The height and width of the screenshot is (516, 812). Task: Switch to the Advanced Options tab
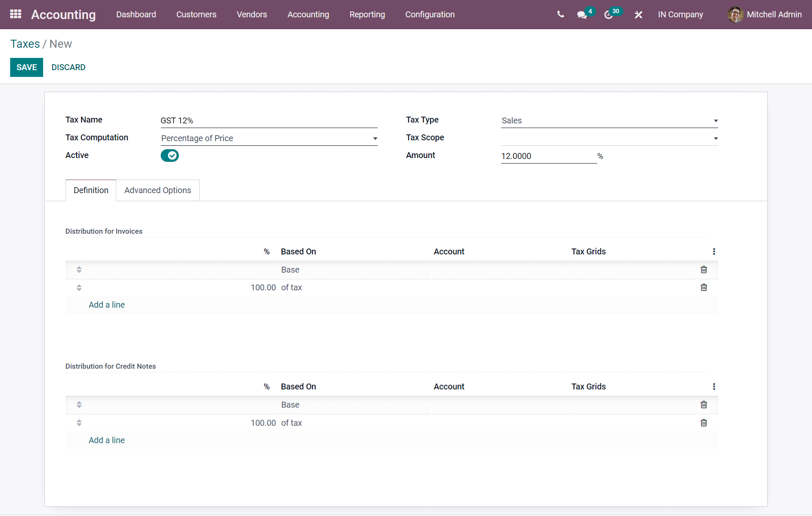tap(157, 190)
